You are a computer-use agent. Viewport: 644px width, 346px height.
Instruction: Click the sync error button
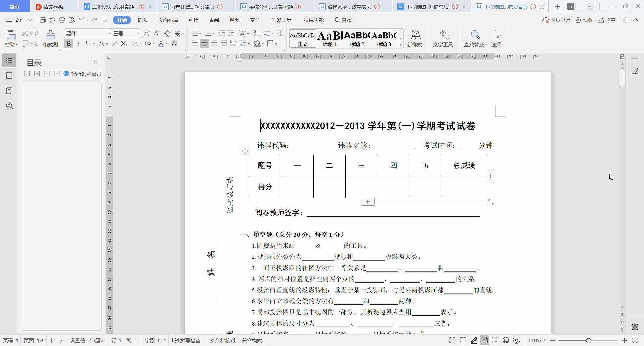pos(556,20)
